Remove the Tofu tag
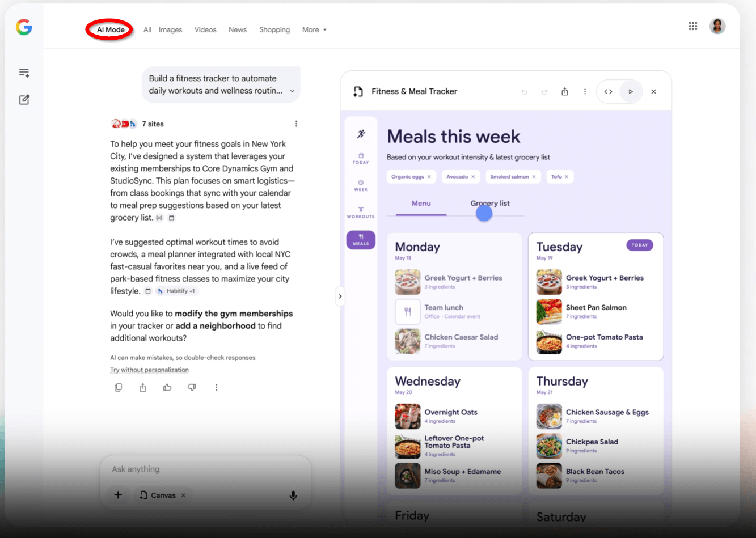This screenshot has width=756, height=538. [x=567, y=177]
